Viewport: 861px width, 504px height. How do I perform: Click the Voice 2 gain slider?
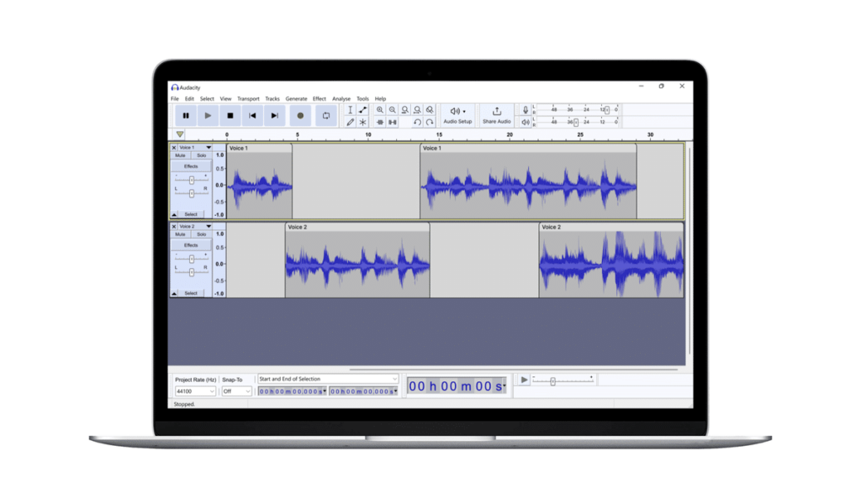tap(191, 259)
